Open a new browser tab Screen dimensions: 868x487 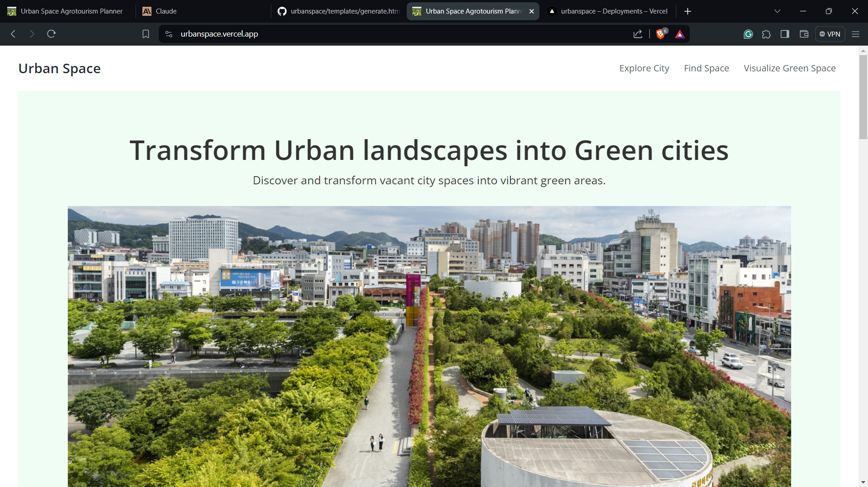click(688, 11)
